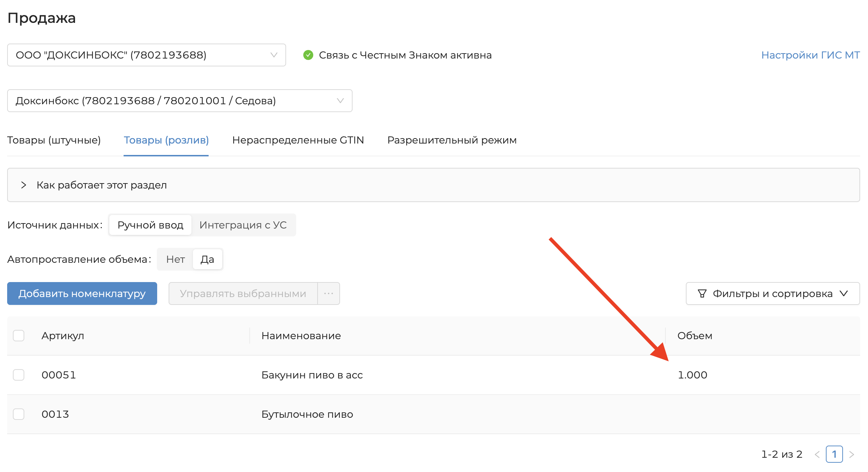Toggle the select-all header checkbox
Screen dimensions: 868x472
coord(19,336)
